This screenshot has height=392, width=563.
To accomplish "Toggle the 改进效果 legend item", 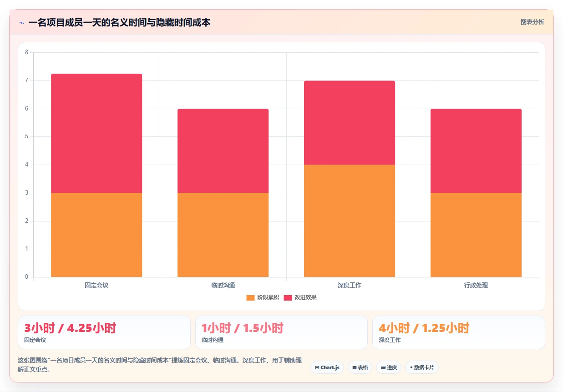I will point(300,297).
